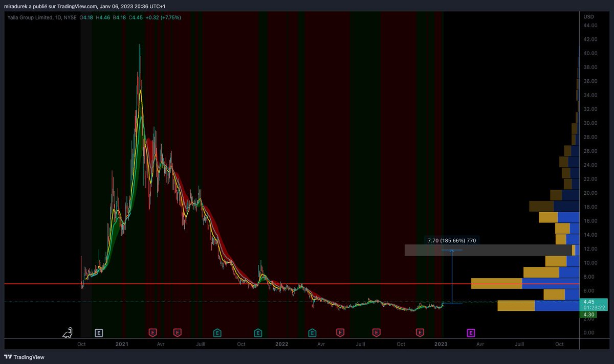
Task: Click the 44.00 price axis label
Action: tap(590, 25)
